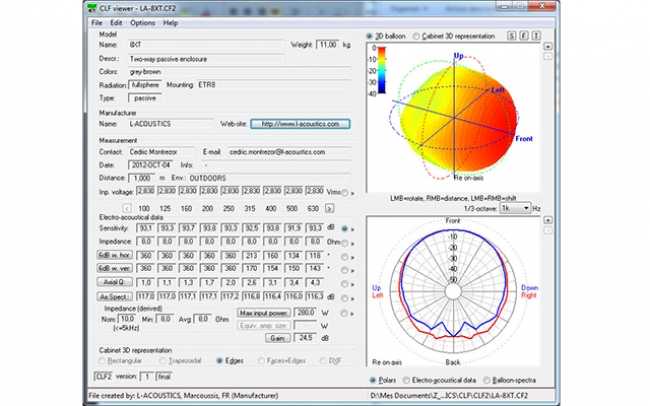
Task: Click the 6dB w. ver button
Action: click(x=115, y=269)
